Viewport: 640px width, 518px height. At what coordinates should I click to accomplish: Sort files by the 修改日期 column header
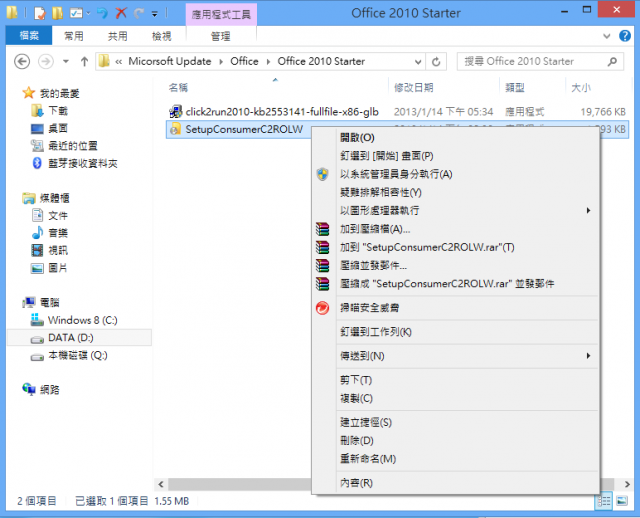click(x=414, y=88)
